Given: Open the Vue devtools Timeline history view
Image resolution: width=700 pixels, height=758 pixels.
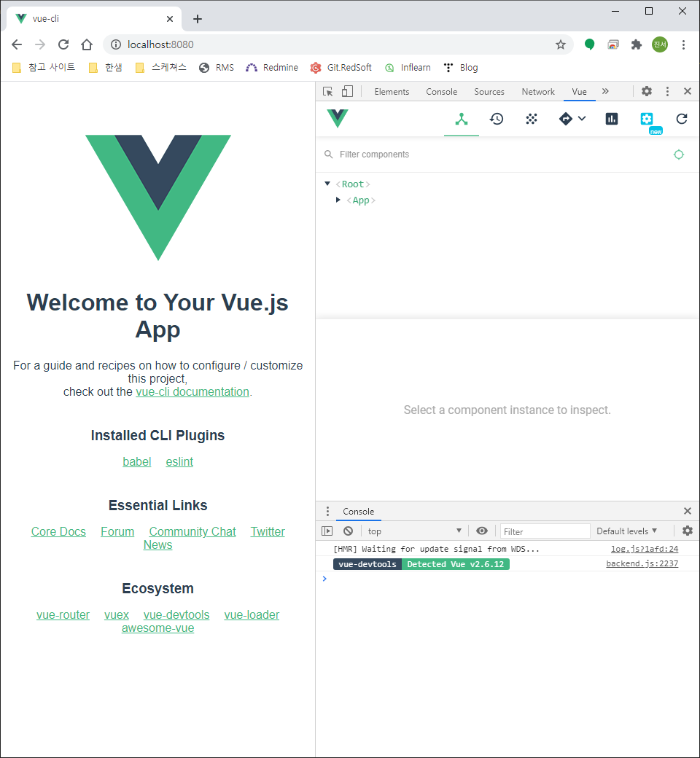Looking at the screenshot, I should 497,119.
